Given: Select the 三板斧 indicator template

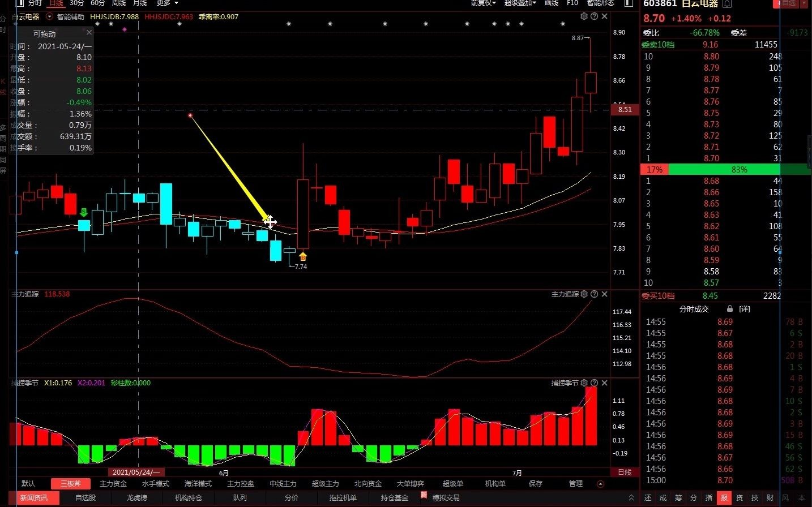Looking at the screenshot, I should point(71,484).
